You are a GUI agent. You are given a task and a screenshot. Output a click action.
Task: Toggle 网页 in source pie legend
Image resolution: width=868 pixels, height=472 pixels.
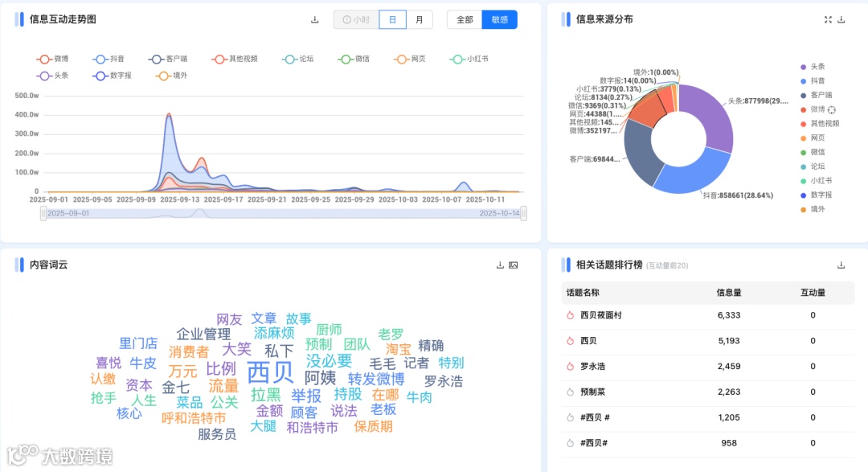813,138
